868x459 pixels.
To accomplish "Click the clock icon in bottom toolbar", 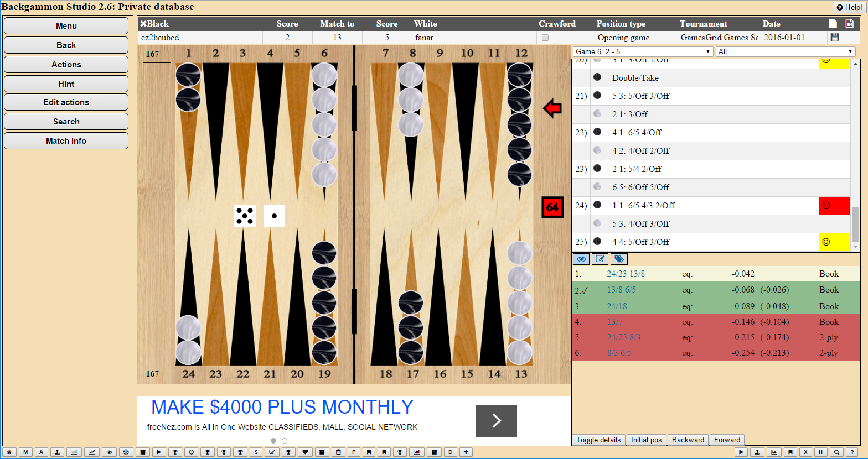I will point(191,452).
